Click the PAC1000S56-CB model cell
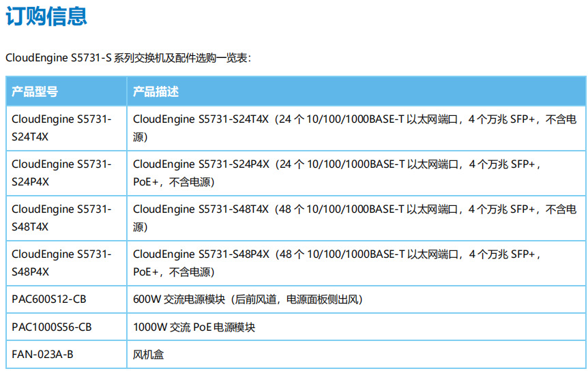 (x=66, y=327)
